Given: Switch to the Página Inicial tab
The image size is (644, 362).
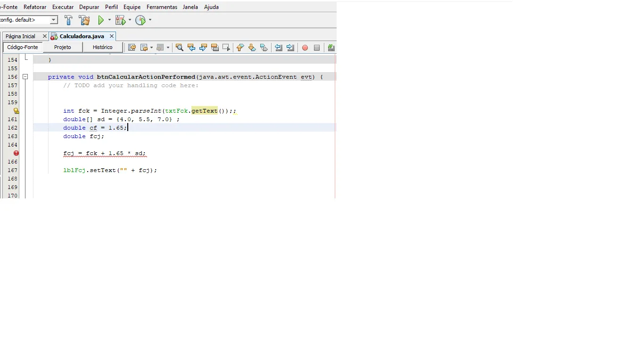Looking at the screenshot, I should 20,36.
